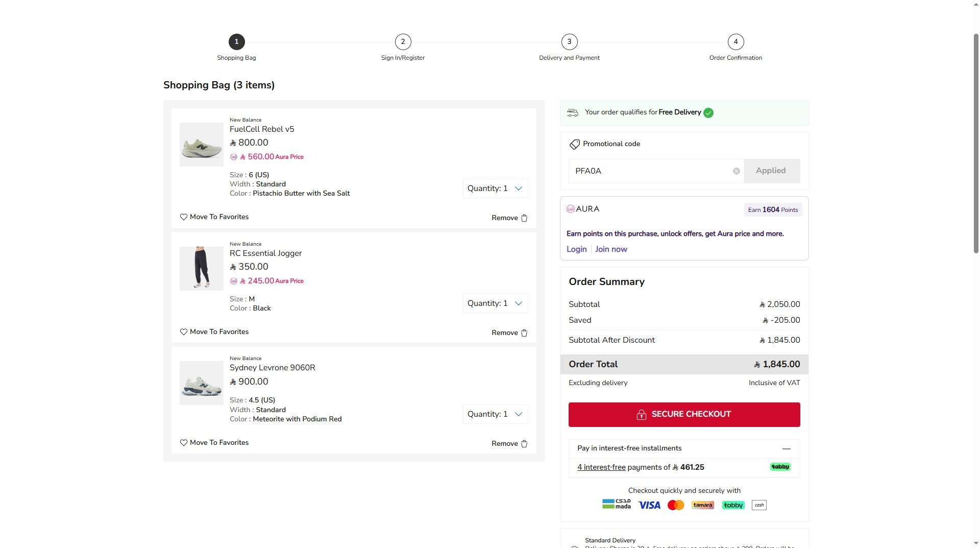This screenshot has width=980, height=548.
Task: Click the mada payment logo
Action: tap(617, 505)
